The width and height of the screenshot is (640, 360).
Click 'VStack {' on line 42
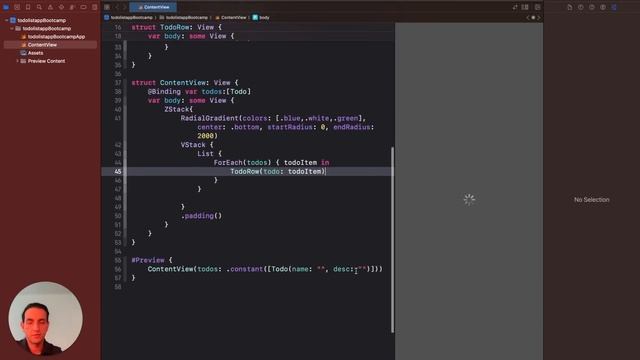click(197, 145)
